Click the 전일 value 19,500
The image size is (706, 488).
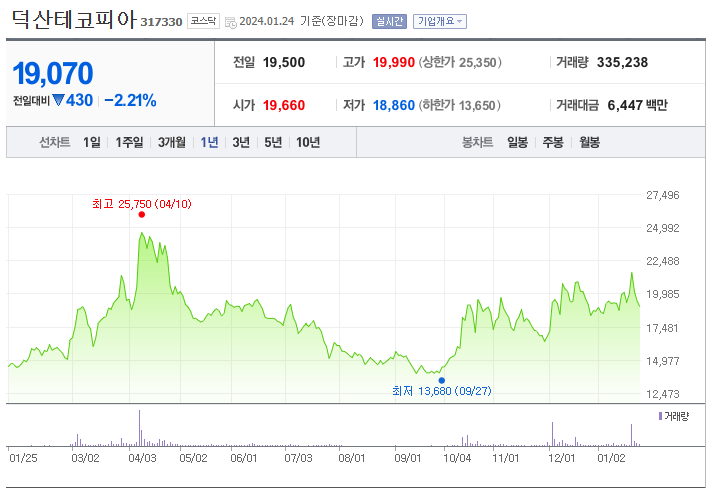pos(284,62)
